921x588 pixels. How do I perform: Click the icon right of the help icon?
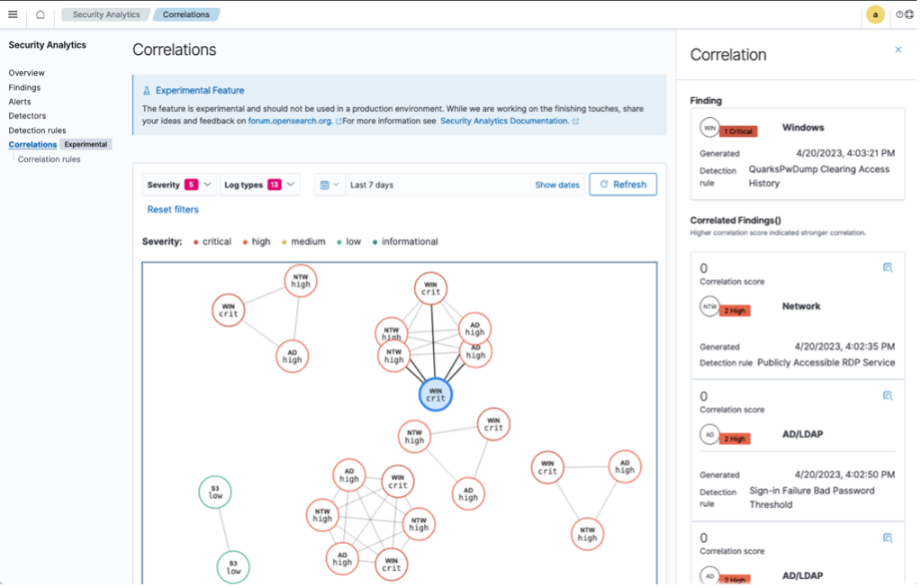[x=909, y=14]
